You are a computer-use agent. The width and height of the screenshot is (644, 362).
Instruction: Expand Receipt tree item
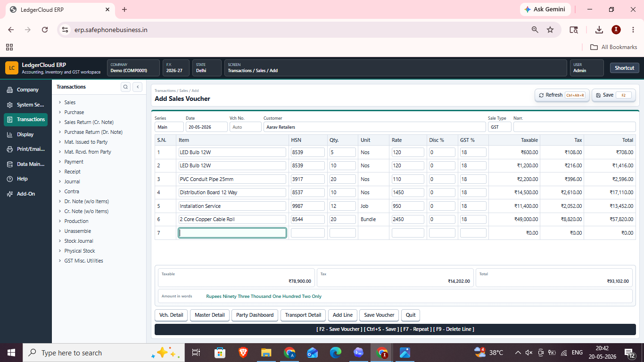[60, 172]
